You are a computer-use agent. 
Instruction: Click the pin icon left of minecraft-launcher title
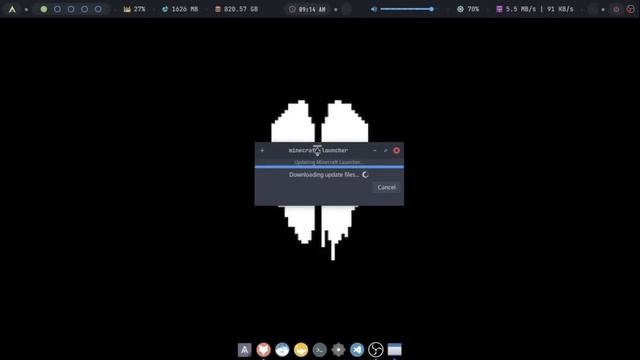tap(262, 151)
